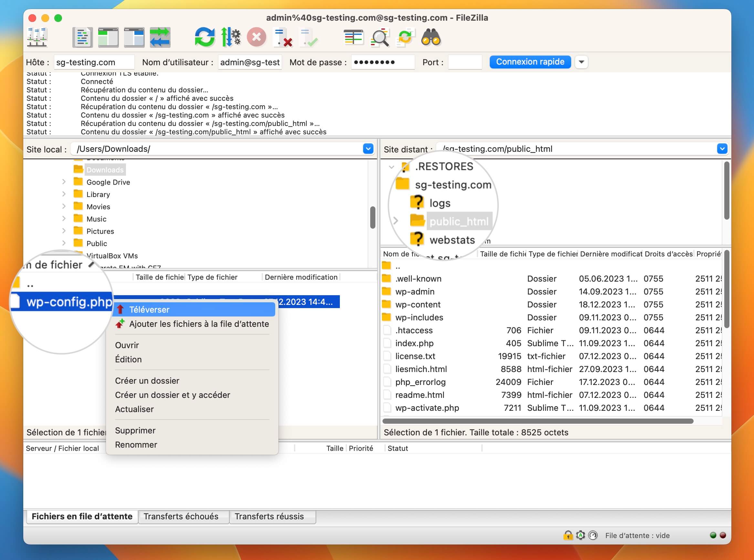The height and width of the screenshot is (560, 754).
Task: Click the encryption lock icon in status bar
Action: coord(568,535)
